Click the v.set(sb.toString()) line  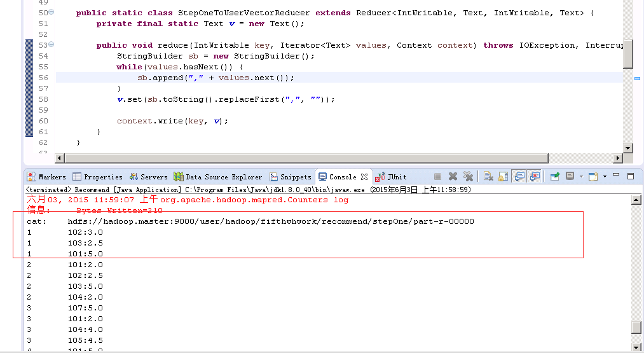(226, 99)
